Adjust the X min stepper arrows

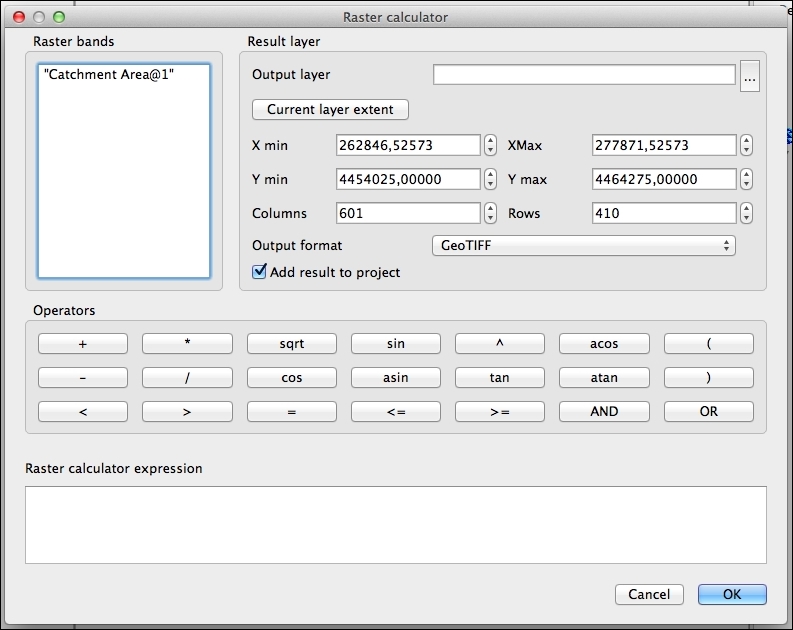490,146
